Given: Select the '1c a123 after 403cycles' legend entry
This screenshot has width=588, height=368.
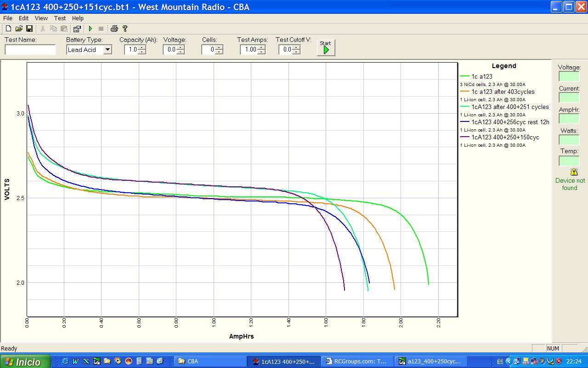Looking at the screenshot, I should tap(503, 92).
